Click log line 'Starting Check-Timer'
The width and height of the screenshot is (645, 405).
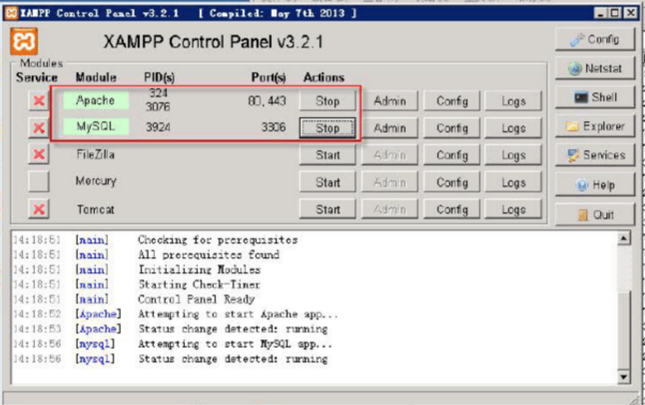pos(199,285)
